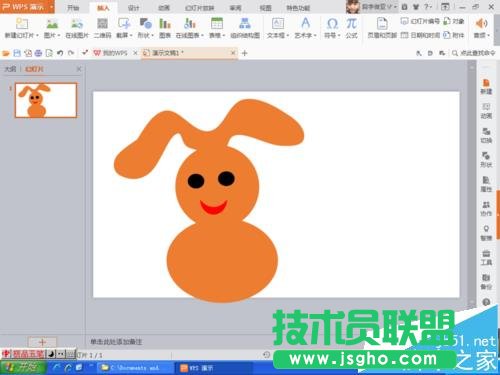The width and height of the screenshot is (500, 375).
Task: Switch to the Home ribbon tab
Action: coord(73,8)
